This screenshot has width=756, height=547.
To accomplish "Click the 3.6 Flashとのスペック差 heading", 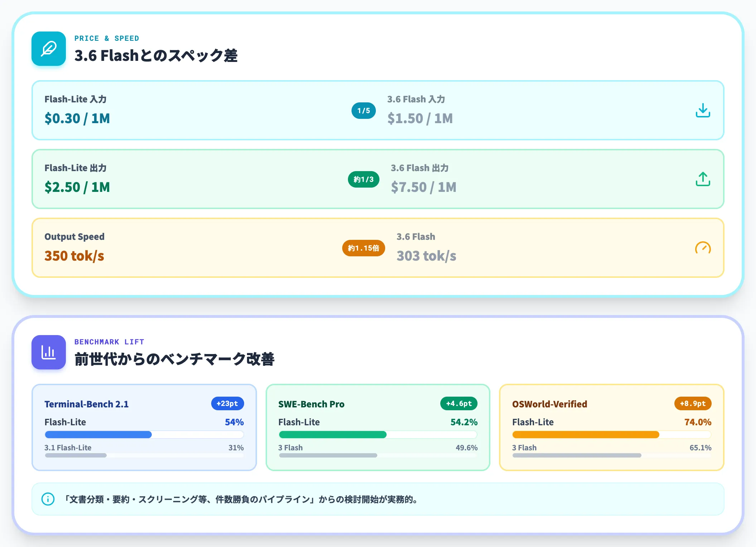I will (156, 55).
